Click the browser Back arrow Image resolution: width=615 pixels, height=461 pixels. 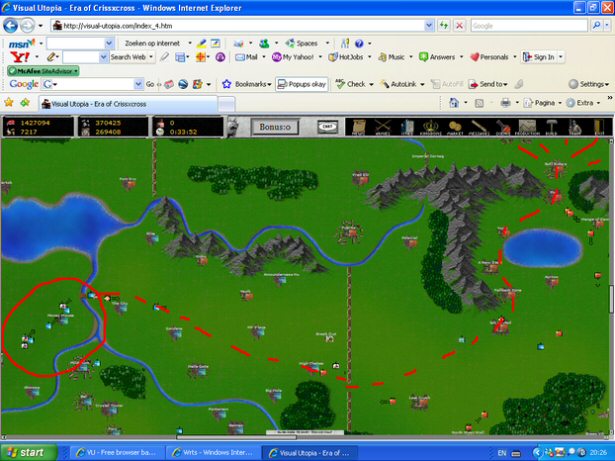11,26
